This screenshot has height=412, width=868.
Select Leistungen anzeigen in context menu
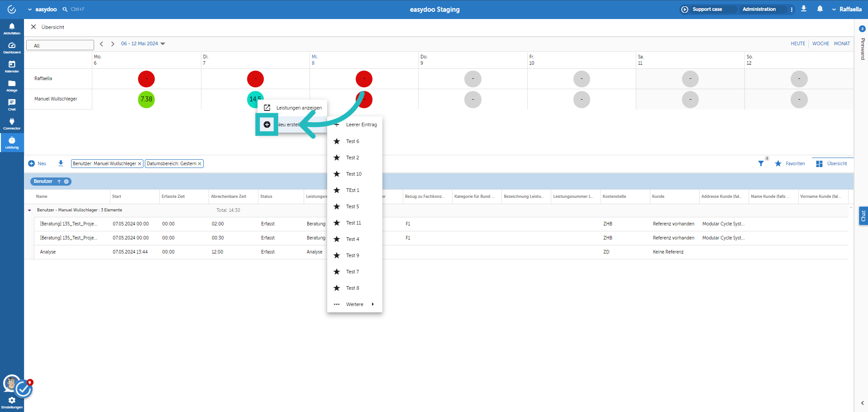[x=292, y=108]
